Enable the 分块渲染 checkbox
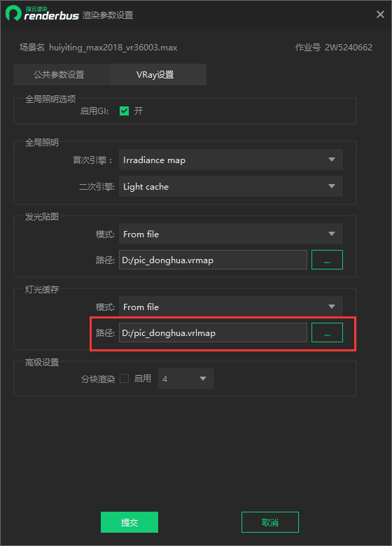The width and height of the screenshot is (392, 546). pyautogui.click(x=124, y=379)
